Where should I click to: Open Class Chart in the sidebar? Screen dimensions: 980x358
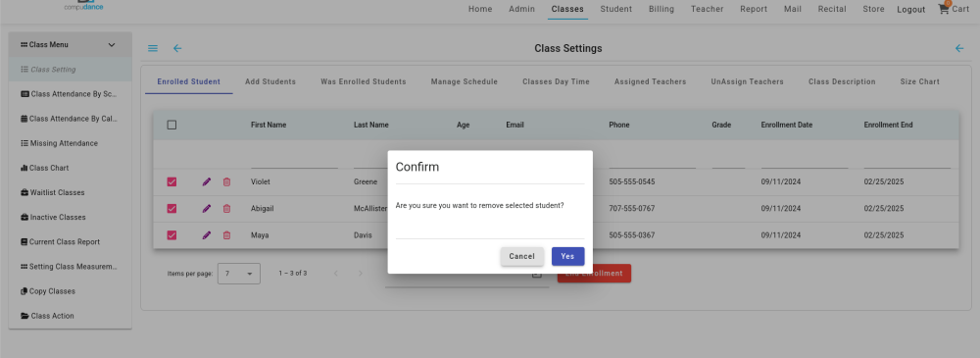pos(70,168)
